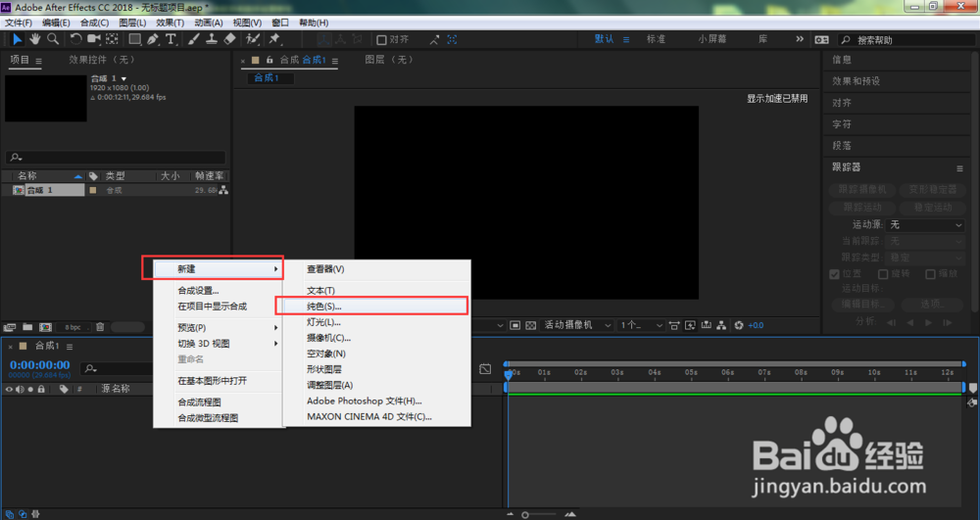Select the Eraser tool
The image size is (980, 520).
coord(229,39)
